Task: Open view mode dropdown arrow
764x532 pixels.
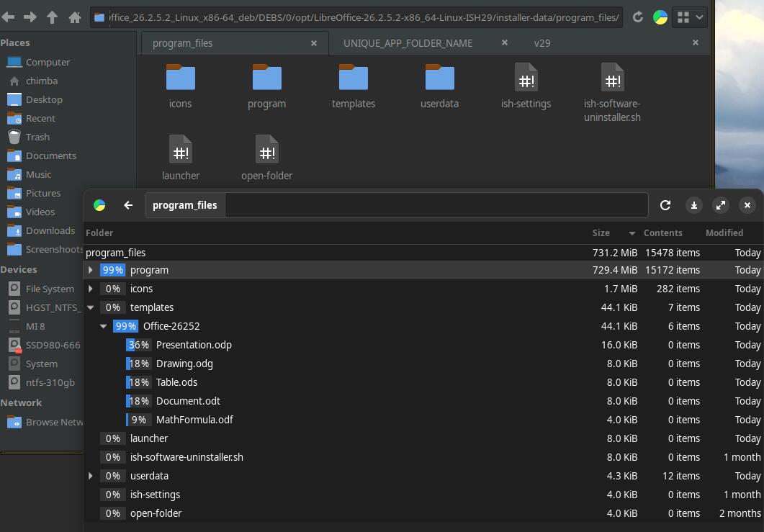Action: pos(700,17)
